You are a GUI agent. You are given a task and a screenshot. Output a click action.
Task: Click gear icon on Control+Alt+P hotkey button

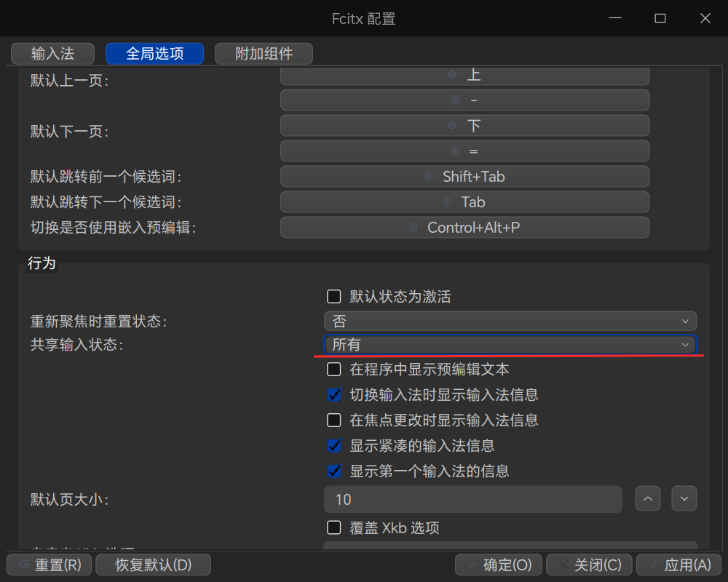tap(414, 228)
